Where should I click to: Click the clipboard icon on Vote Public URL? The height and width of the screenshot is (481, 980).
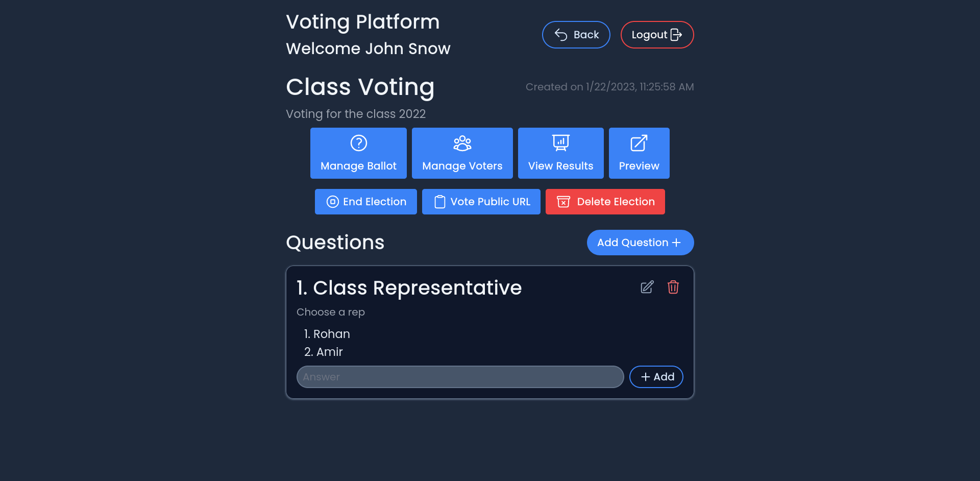439,202
